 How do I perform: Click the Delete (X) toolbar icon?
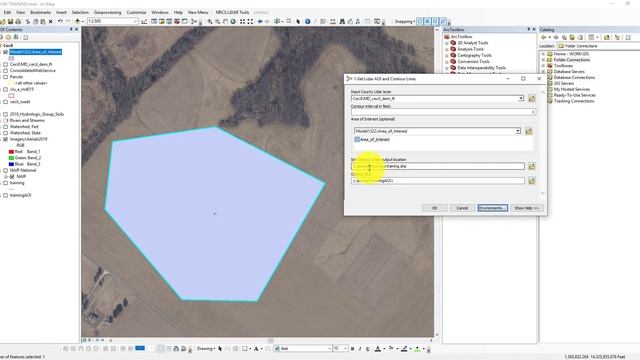pos(51,21)
